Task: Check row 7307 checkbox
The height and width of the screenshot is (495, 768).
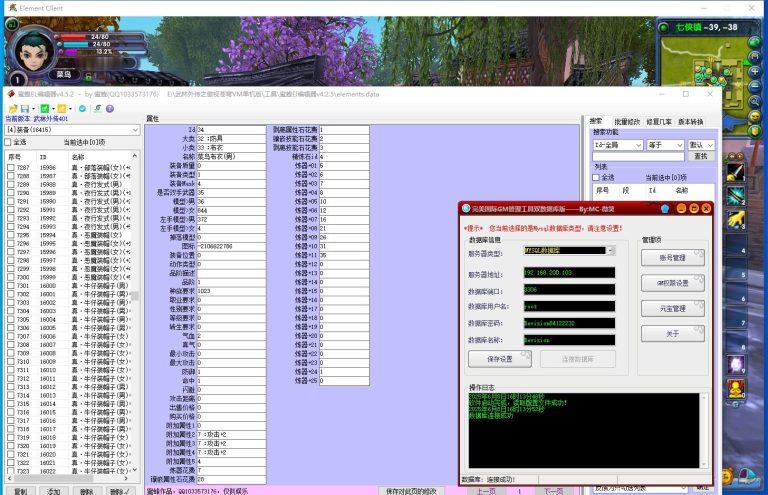Action: click(x=11, y=336)
